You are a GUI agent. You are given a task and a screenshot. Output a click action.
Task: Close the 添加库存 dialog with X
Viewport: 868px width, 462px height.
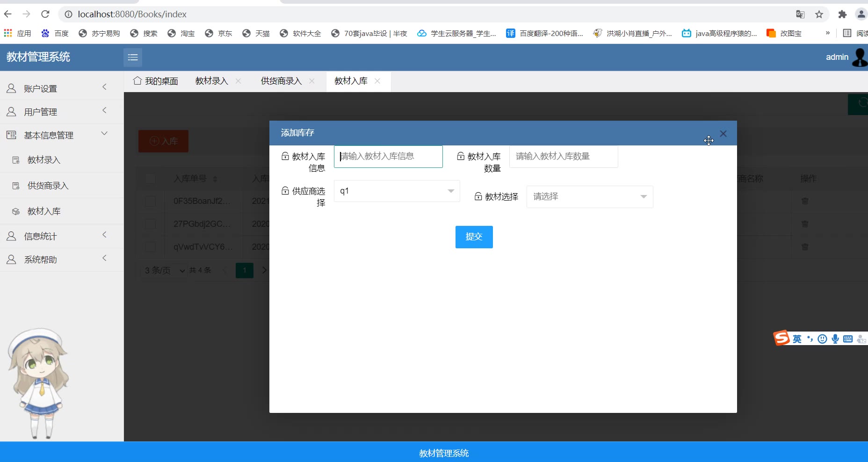723,134
